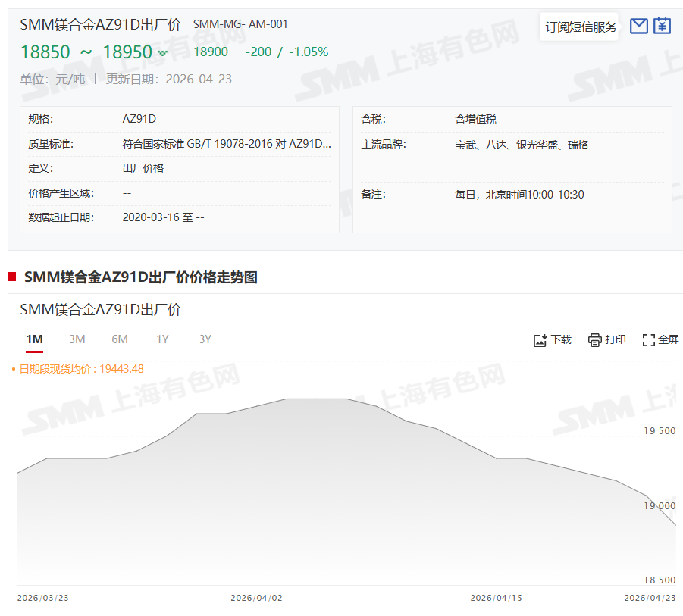Click the 全屏 fullscreen label

668,340
